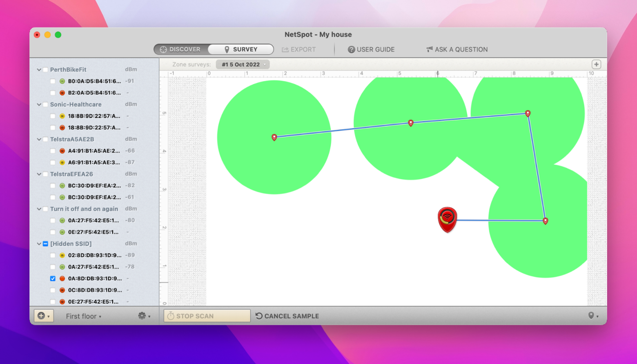The height and width of the screenshot is (364, 637).
Task: Open the First floor zone dropdown
Action: click(84, 316)
